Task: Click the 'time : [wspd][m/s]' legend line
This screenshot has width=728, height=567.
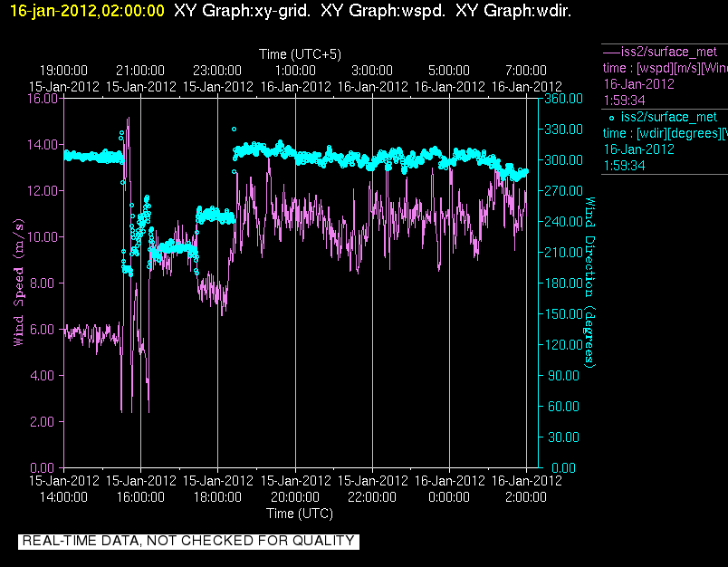Action: pos(665,68)
